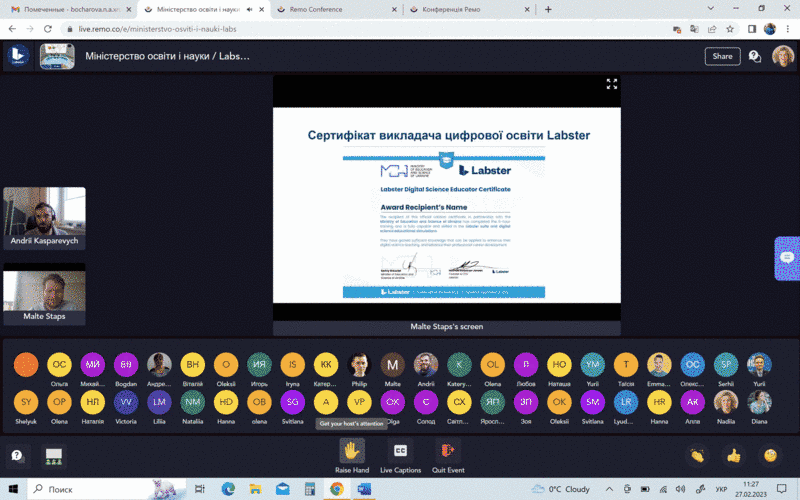Select Andrii Kasparevych video tile
This screenshot has height=500, width=800.
pyautogui.click(x=44, y=218)
